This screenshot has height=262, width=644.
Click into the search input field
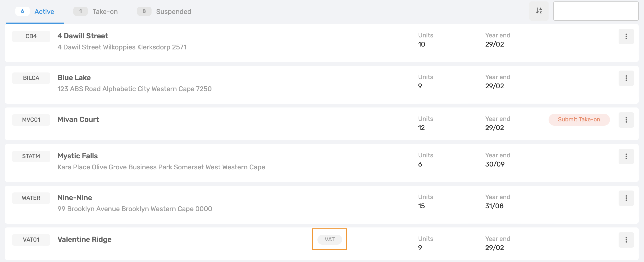[596, 11]
